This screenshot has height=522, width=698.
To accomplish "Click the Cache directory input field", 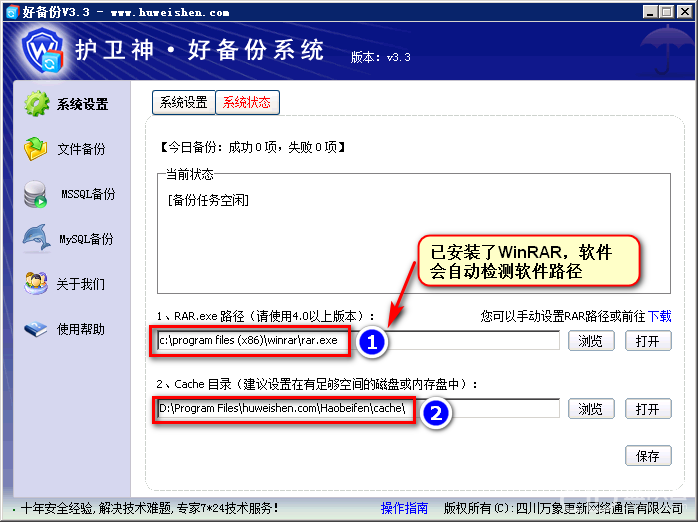I will pyautogui.click(x=358, y=408).
